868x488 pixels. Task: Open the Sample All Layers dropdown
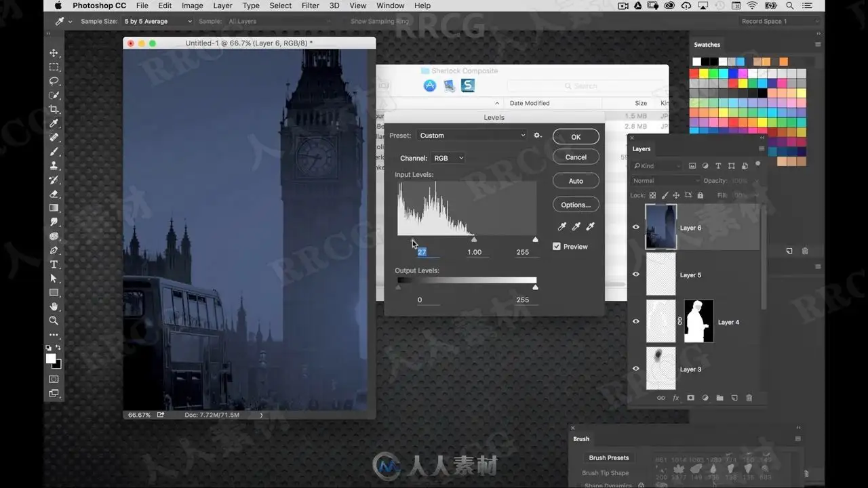pyautogui.click(x=279, y=22)
